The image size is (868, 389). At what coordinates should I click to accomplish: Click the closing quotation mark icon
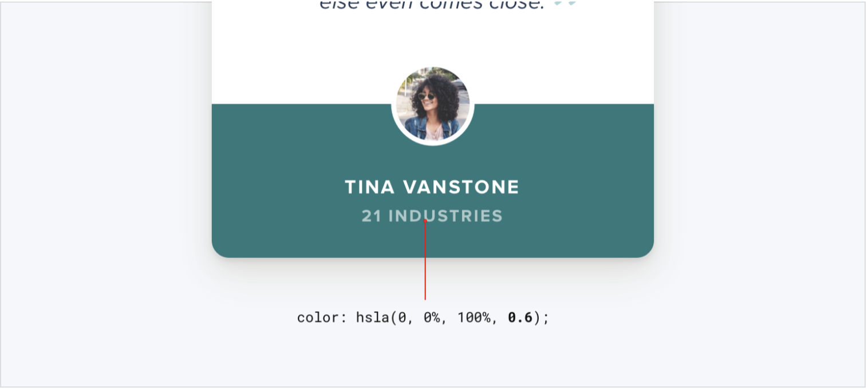565,4
